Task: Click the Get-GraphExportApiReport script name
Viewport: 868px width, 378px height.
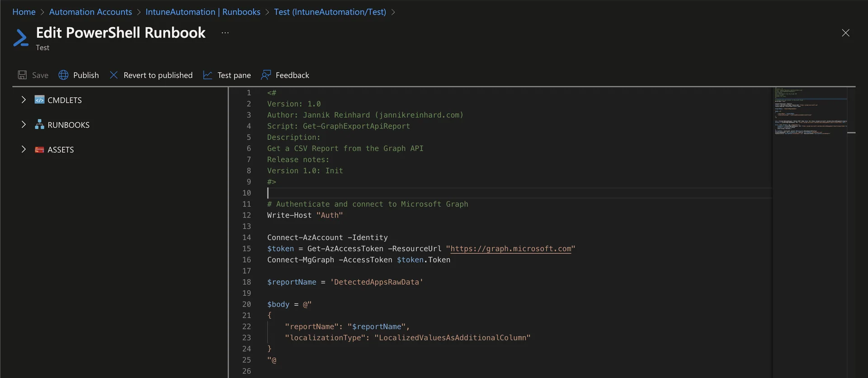Action: 356,126
